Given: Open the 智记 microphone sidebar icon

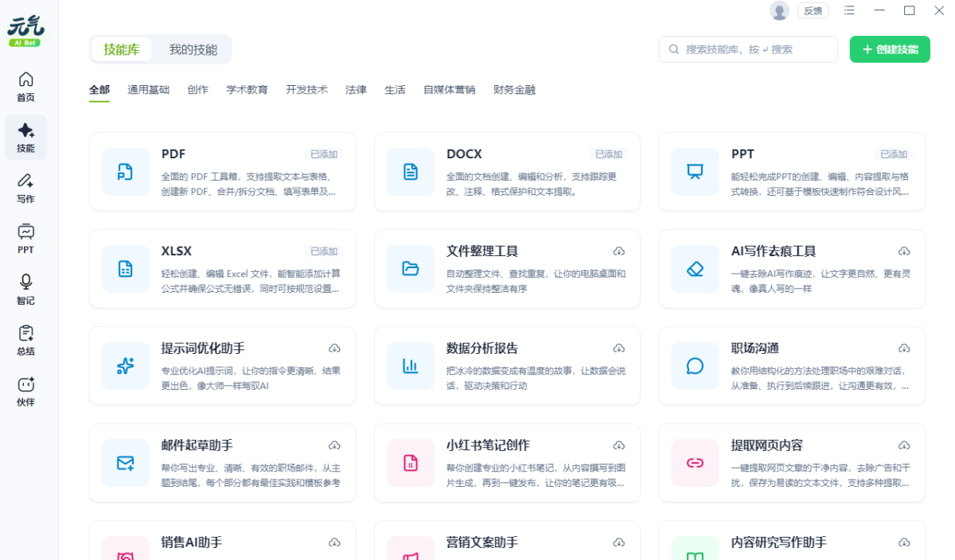Looking at the screenshot, I should click(x=25, y=290).
